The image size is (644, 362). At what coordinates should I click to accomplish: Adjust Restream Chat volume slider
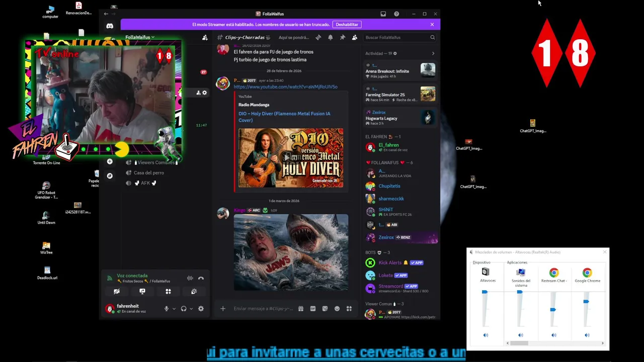point(553,309)
